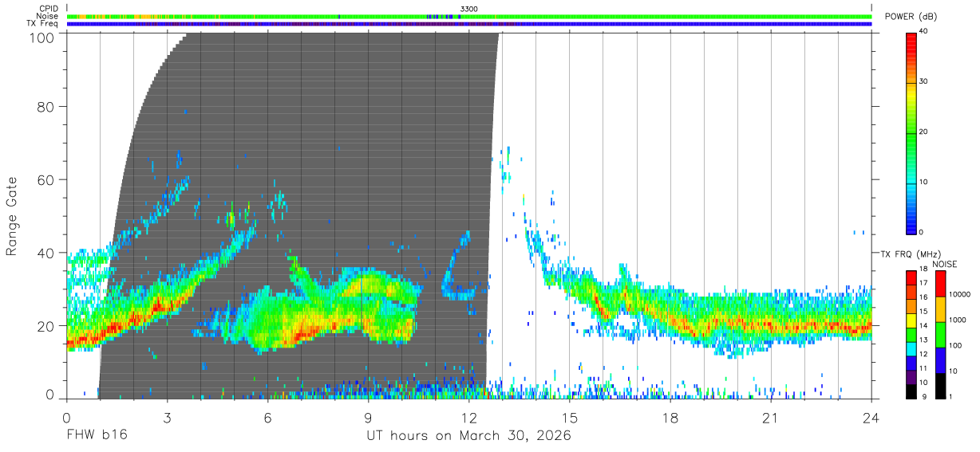
Task: Click hour 12 on the UT time axis
Action: pyautogui.click(x=468, y=418)
